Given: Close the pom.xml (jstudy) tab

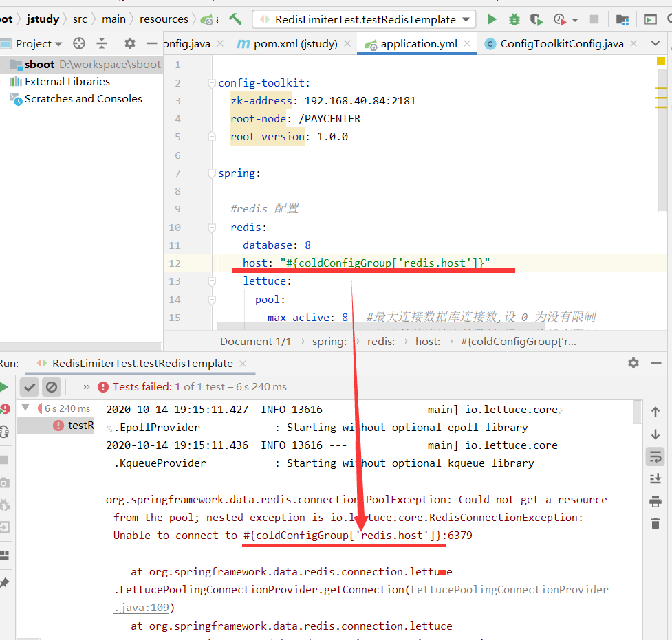Looking at the screenshot, I should pos(347,43).
